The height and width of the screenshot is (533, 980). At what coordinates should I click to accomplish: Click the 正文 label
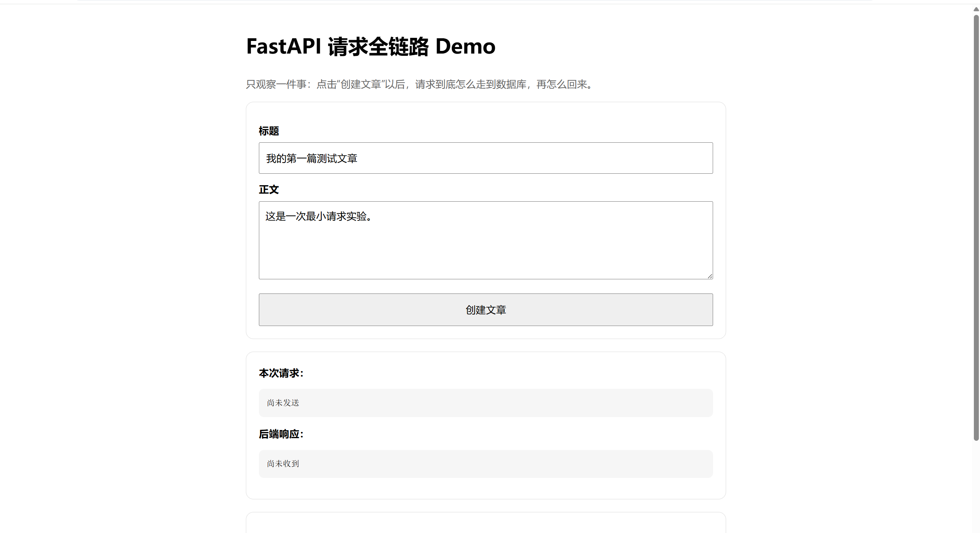[x=269, y=189]
